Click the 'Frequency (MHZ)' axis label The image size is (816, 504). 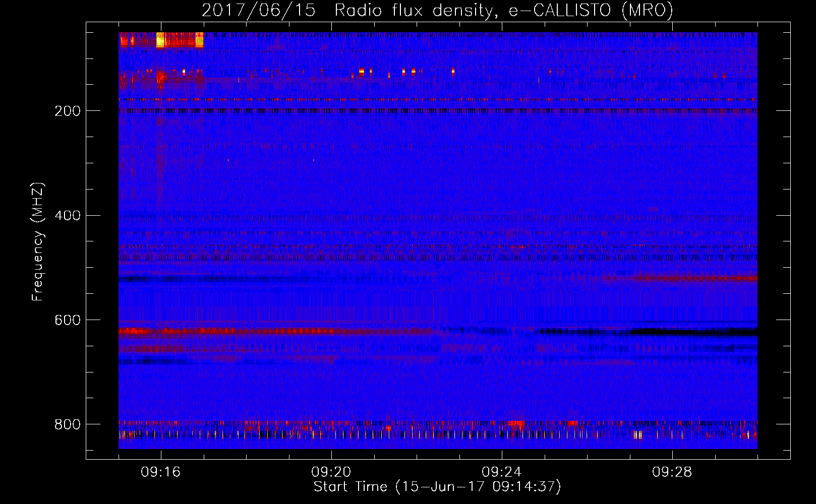[x=38, y=242]
